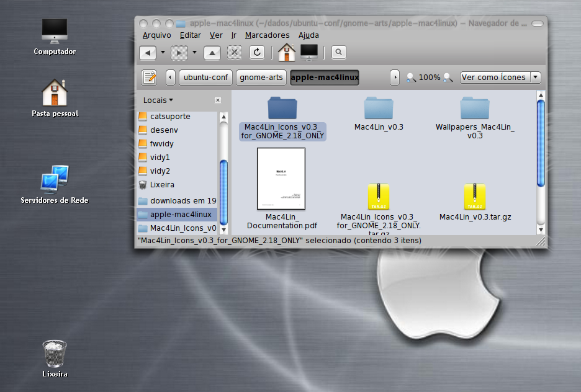Open the Arquivo menu
The height and width of the screenshot is (392, 581).
157,35
